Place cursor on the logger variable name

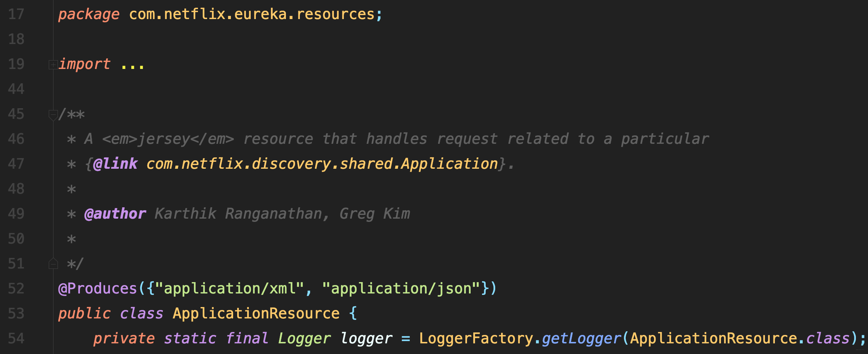coord(366,339)
